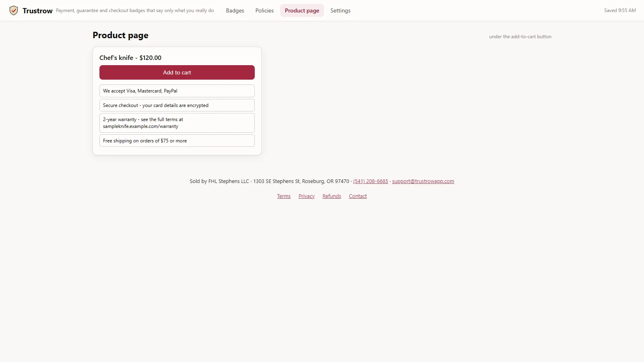
Task: Click the 'Chef's knife - $120.00' product title
Action: click(x=130, y=58)
